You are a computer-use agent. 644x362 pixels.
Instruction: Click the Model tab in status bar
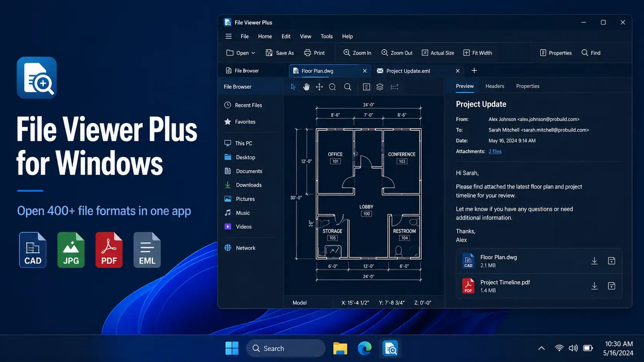tap(299, 303)
